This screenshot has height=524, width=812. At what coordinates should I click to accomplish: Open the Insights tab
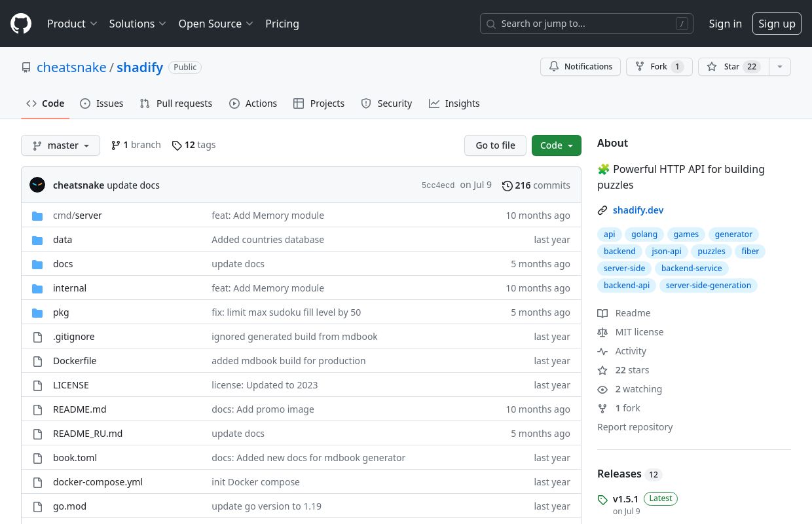[x=454, y=103]
